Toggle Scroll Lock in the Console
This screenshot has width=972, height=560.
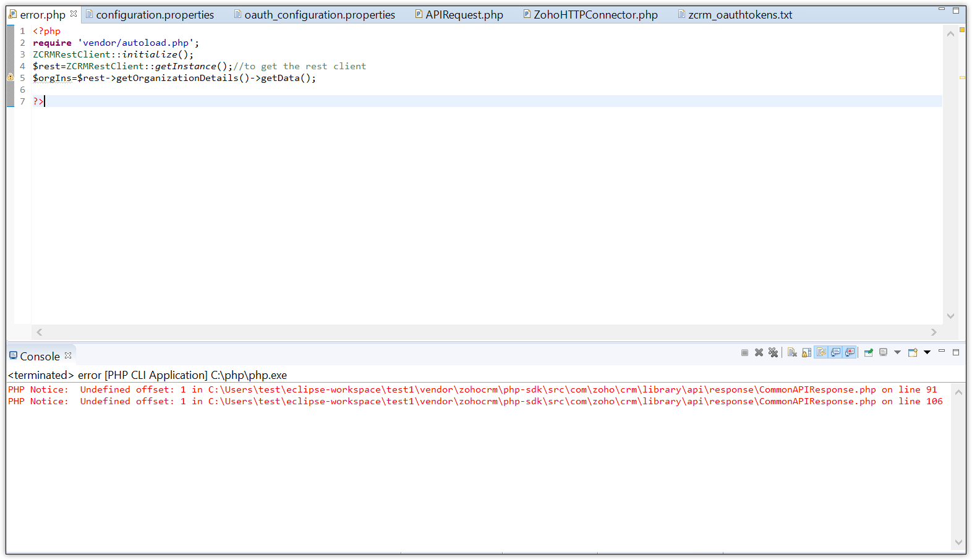pos(806,352)
